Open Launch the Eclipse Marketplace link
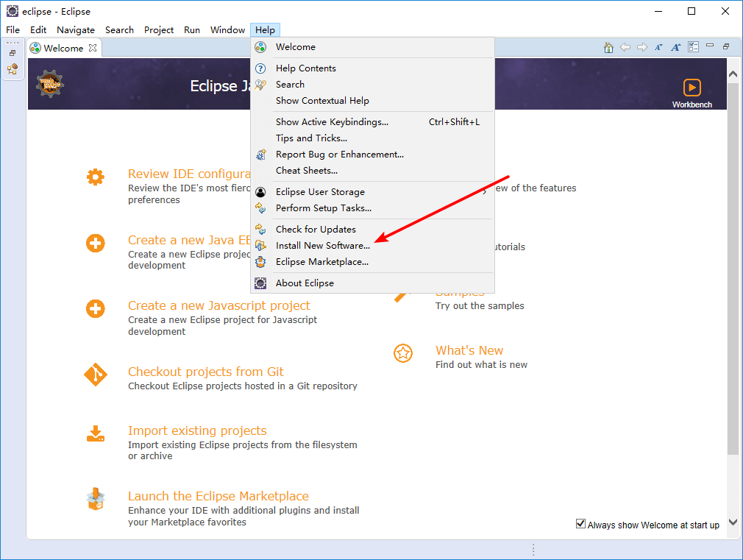The height and width of the screenshot is (560, 743). click(218, 497)
